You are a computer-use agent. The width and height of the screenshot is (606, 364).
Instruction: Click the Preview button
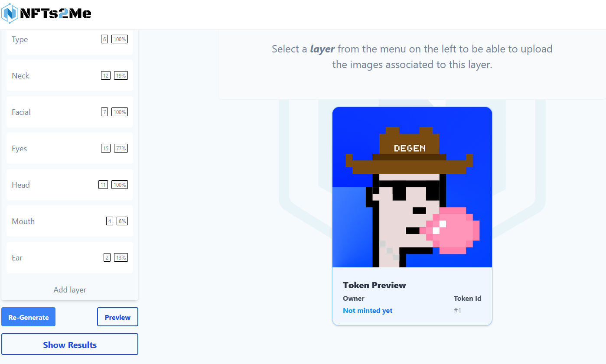117,317
